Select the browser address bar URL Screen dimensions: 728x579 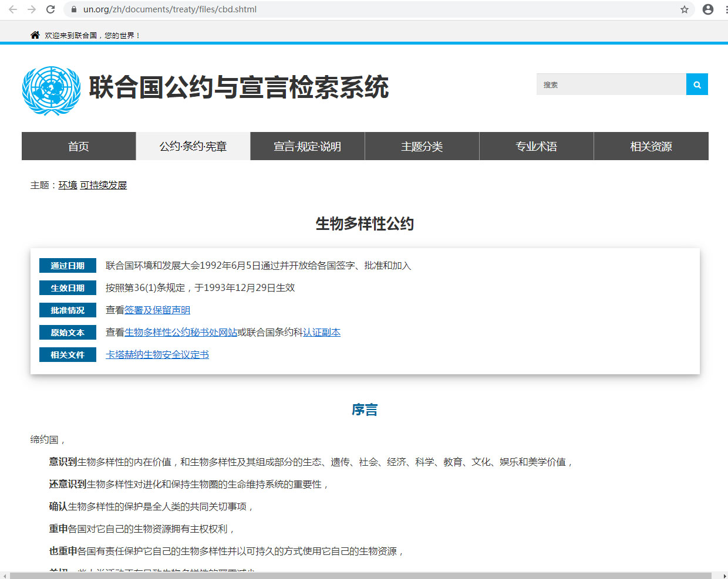click(170, 9)
